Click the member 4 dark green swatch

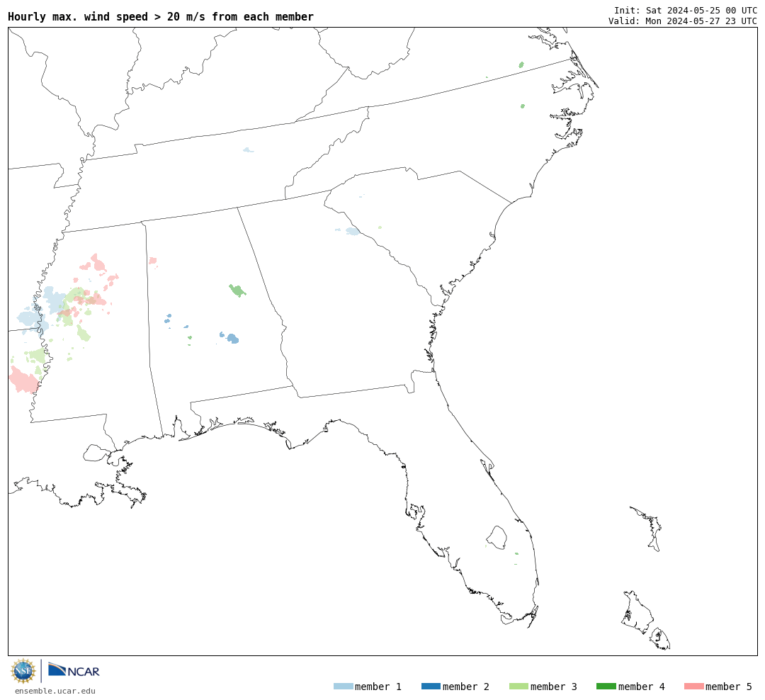click(606, 687)
